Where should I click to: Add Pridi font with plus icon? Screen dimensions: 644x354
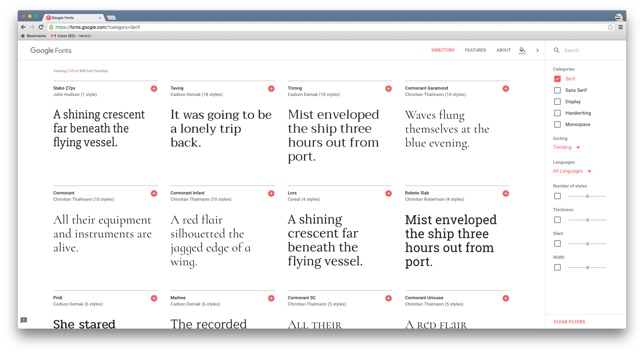pyautogui.click(x=154, y=298)
